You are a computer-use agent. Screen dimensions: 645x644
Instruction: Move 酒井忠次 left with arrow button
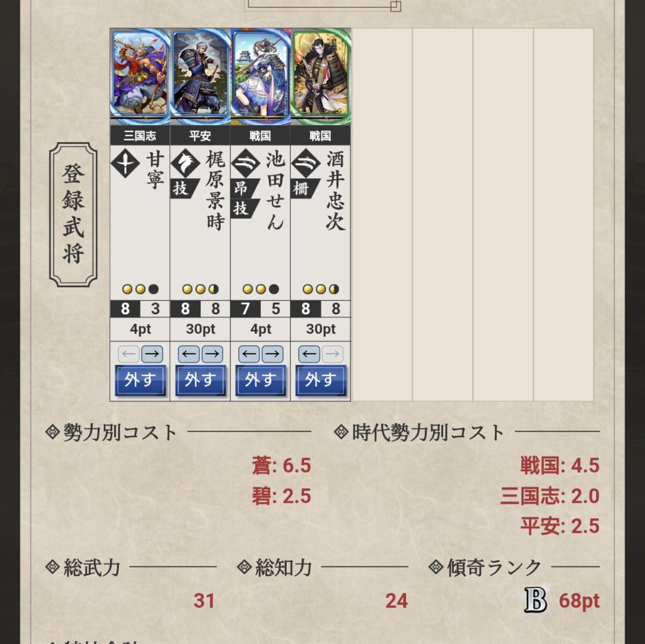point(309,354)
